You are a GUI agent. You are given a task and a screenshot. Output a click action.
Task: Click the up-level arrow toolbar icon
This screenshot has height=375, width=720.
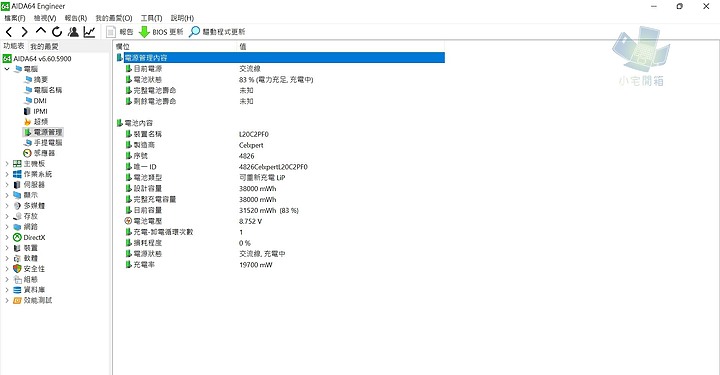pyautogui.click(x=41, y=31)
